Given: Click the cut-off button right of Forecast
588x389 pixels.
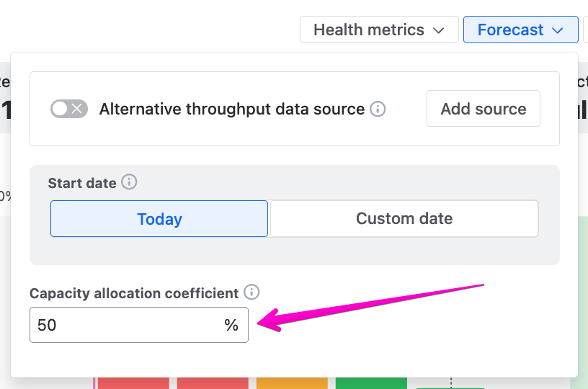Looking at the screenshot, I should 585,30.
